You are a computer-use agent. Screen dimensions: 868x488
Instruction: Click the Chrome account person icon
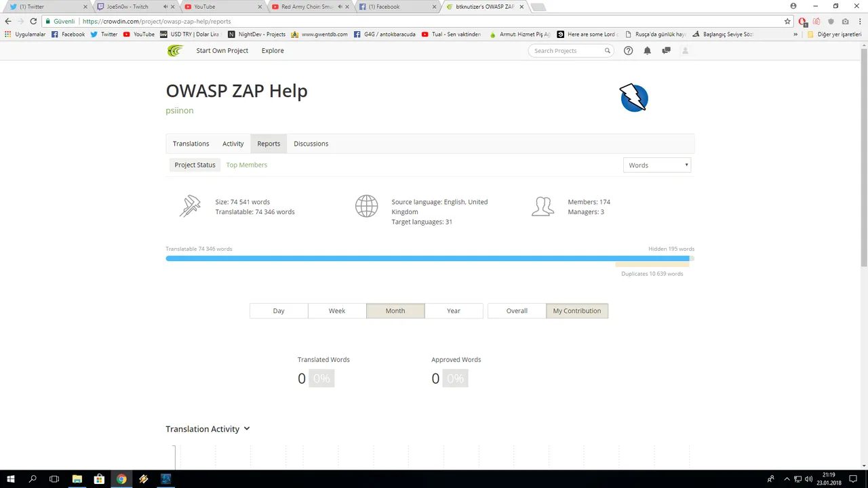coord(793,6)
